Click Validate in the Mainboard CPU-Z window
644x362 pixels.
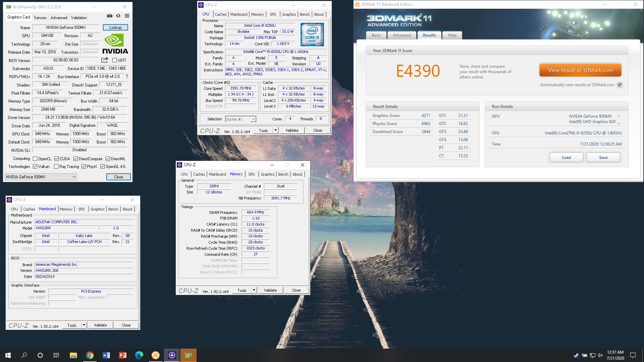pyautogui.click(x=100, y=325)
